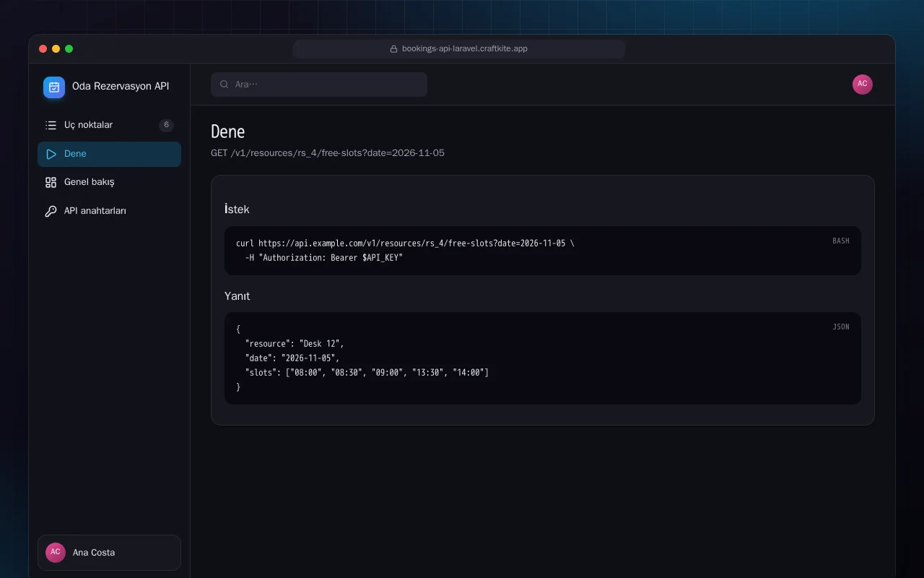Open the Uç noktalar menu item

point(109,125)
